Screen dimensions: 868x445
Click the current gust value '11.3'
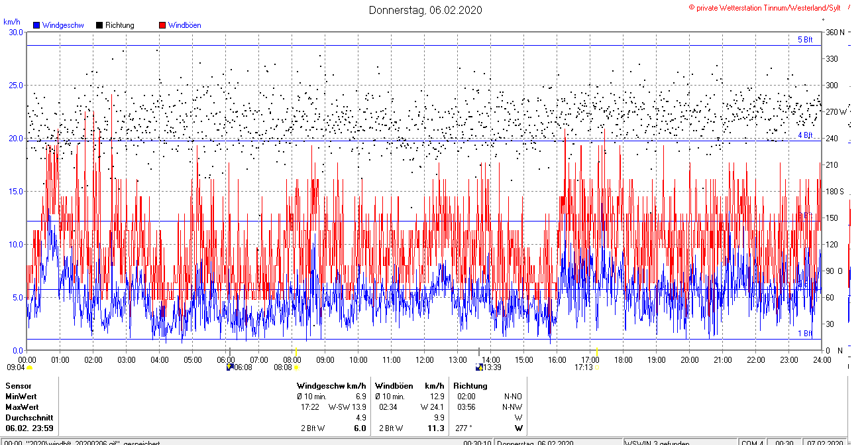point(436,428)
